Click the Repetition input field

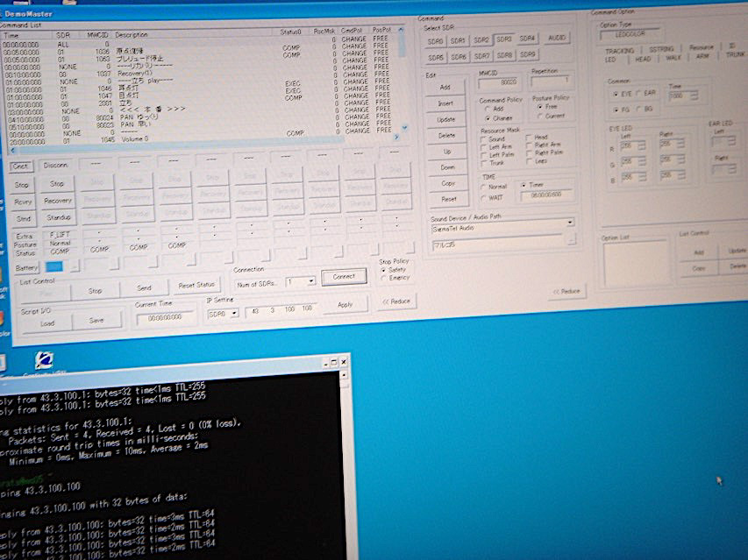click(552, 80)
